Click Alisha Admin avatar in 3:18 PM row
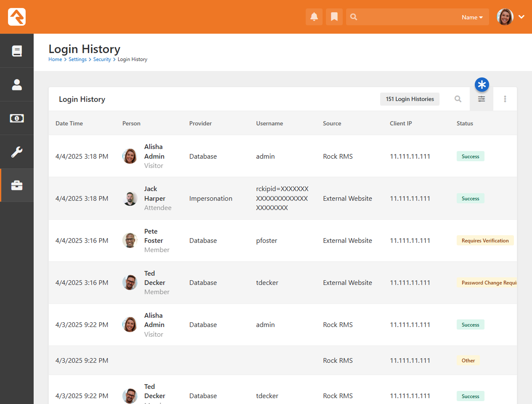Image resolution: width=532 pixels, height=404 pixels. [130, 156]
